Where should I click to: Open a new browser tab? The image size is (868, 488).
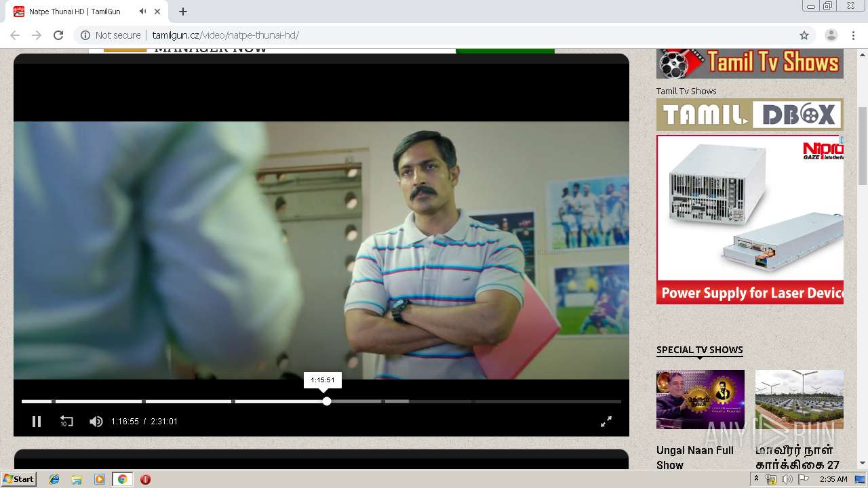[183, 12]
